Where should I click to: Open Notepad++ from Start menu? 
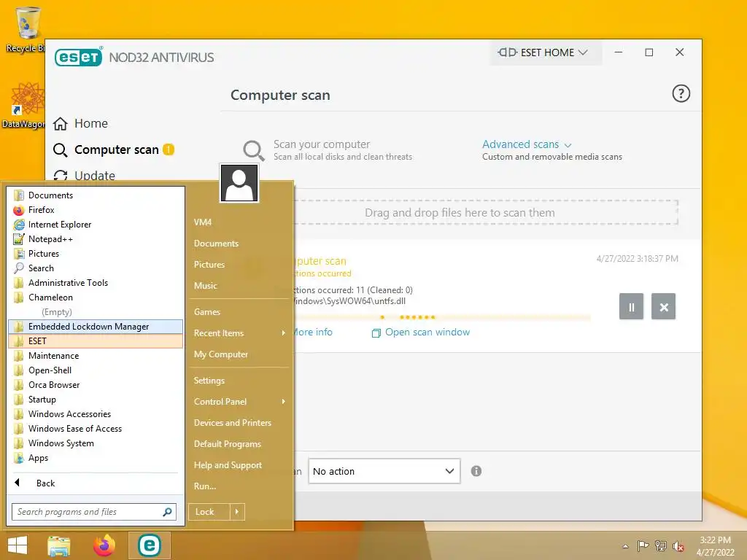click(x=96, y=239)
